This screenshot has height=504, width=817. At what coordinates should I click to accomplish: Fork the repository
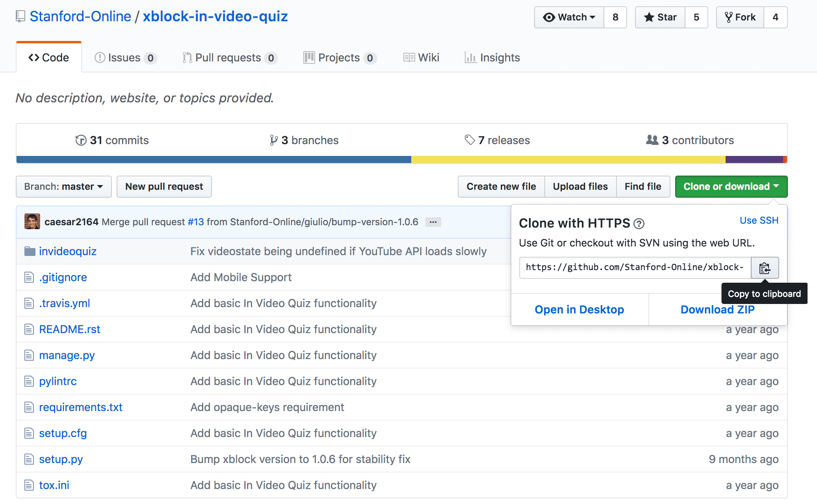[740, 17]
